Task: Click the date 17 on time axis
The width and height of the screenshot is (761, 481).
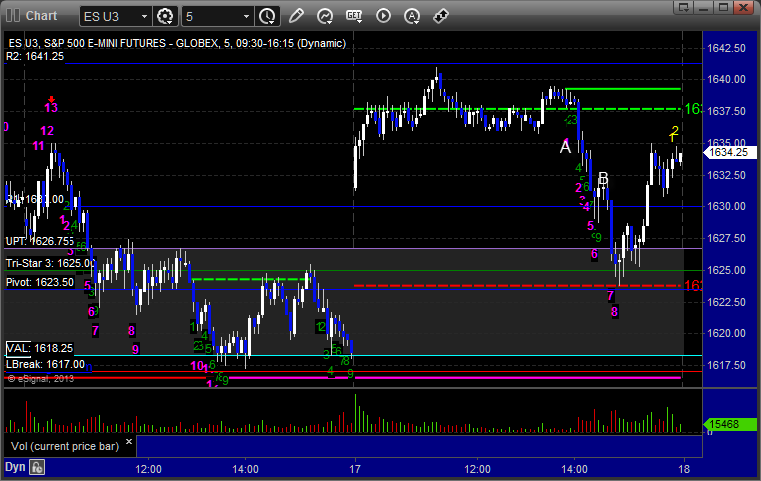Action: click(355, 469)
